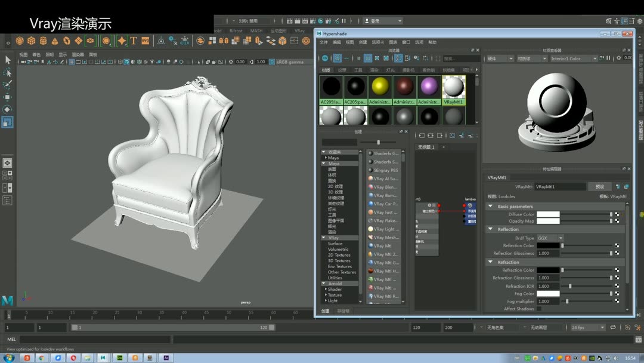Click the SVG shelf tool icon
This screenshot has height=363, width=644.
(145, 41)
